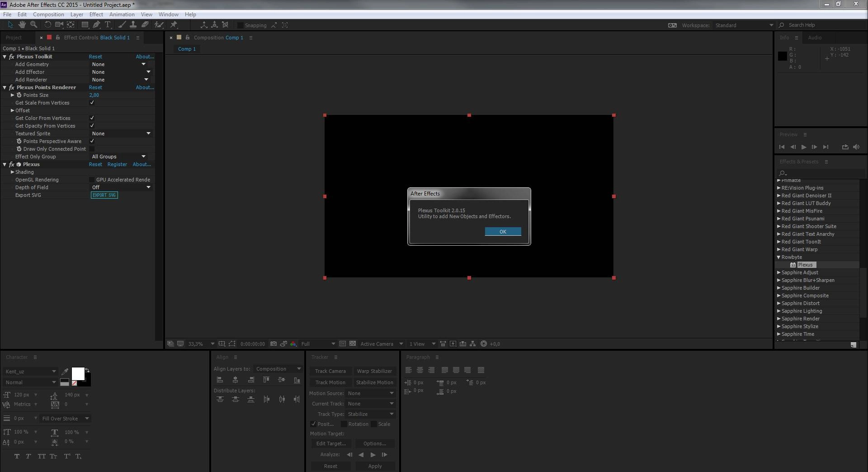Open Effect Only Group dropdown
Screen dimensions: 868x472
point(119,157)
